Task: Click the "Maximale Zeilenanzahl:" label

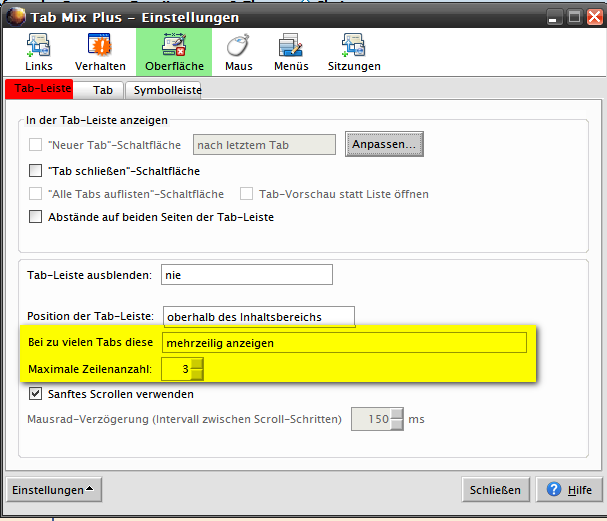Action: point(90,369)
